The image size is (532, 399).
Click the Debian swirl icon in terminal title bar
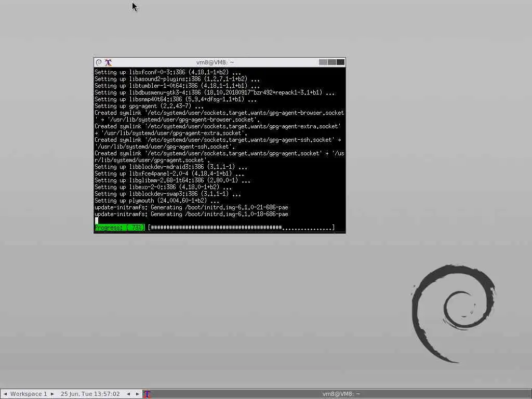pos(99,62)
